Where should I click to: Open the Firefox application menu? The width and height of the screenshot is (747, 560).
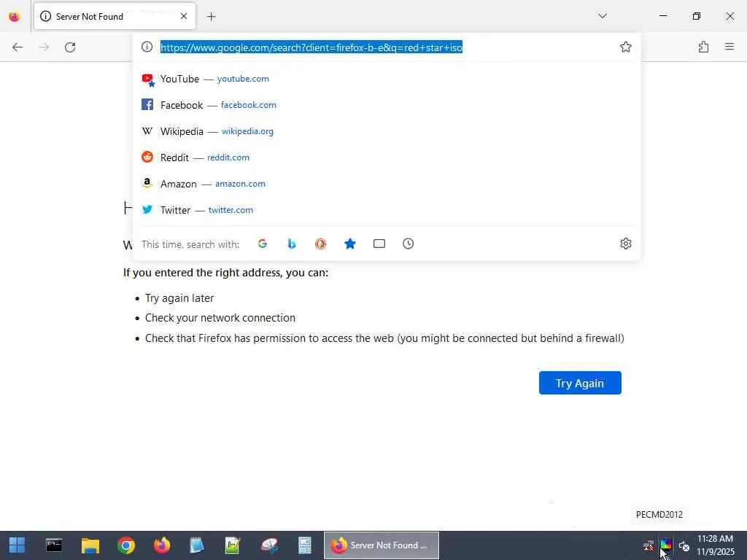[x=729, y=47]
